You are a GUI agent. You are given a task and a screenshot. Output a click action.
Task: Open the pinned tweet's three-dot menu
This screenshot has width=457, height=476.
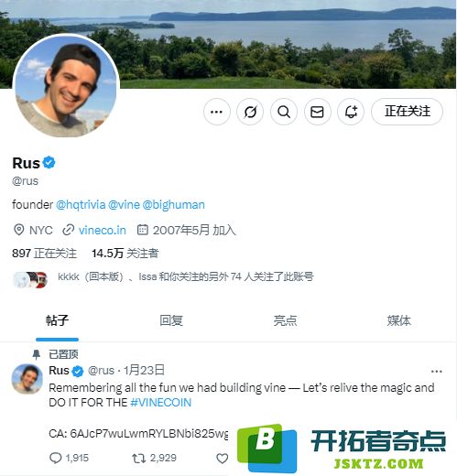[x=437, y=372]
